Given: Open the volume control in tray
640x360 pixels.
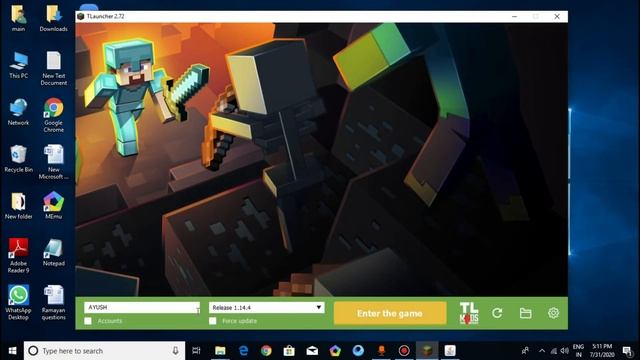Looking at the screenshot, I should (x=565, y=351).
